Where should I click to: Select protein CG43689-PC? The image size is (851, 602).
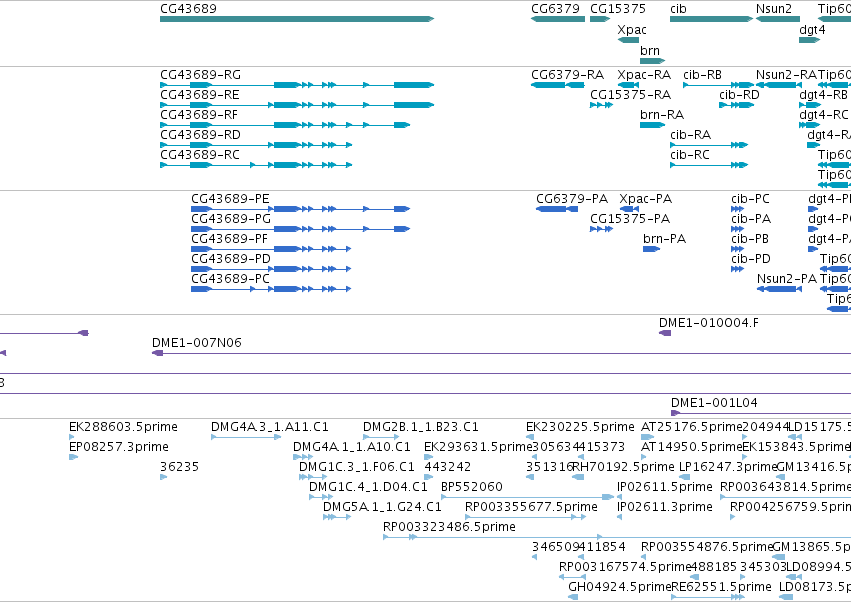(x=271, y=289)
